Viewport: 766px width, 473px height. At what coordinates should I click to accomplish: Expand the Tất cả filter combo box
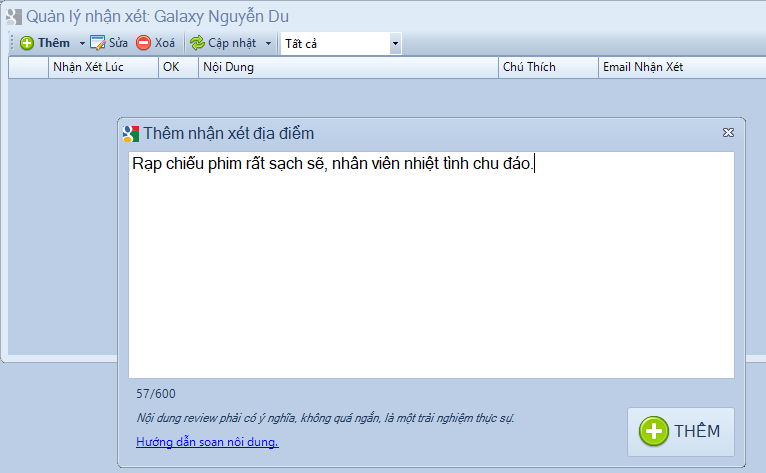[395, 43]
